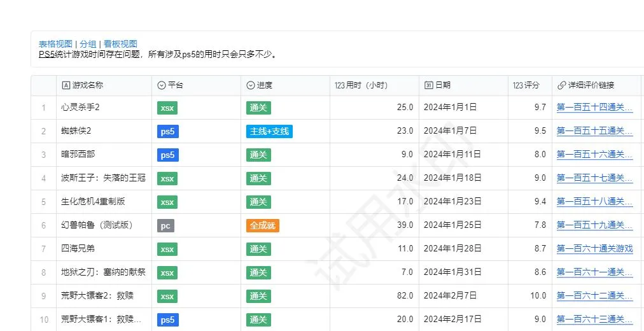Screen dimensions: 644x331
Task: Click the calendar icon beside 日期 header
Action: pos(428,85)
